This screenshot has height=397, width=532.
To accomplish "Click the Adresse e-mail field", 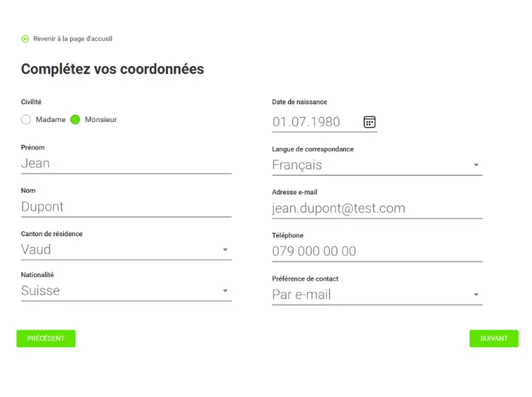I will point(377,208).
